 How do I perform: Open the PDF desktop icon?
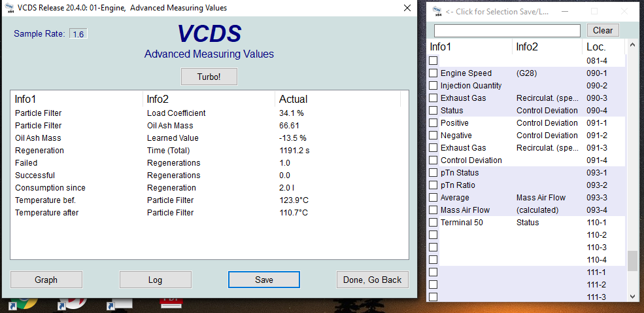tap(171, 304)
